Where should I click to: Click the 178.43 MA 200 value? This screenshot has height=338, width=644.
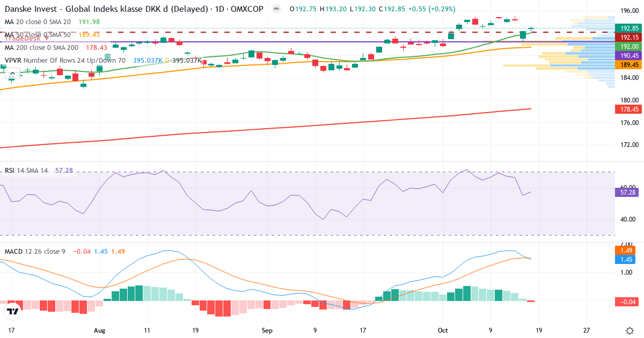pyautogui.click(x=97, y=48)
